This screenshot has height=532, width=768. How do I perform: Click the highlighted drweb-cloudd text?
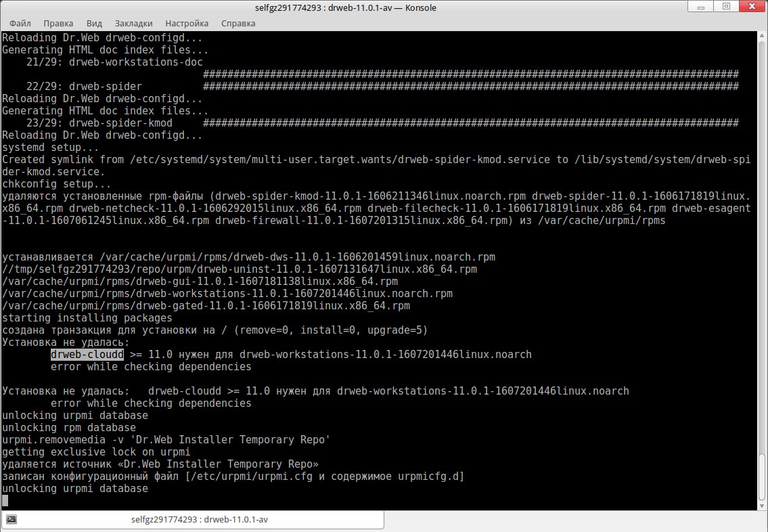point(87,354)
